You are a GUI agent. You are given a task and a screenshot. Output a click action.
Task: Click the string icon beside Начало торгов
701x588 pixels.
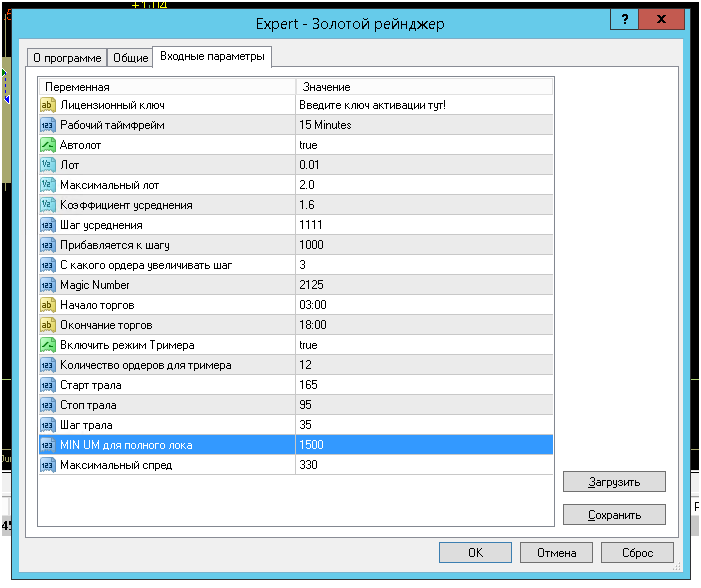coord(47,305)
